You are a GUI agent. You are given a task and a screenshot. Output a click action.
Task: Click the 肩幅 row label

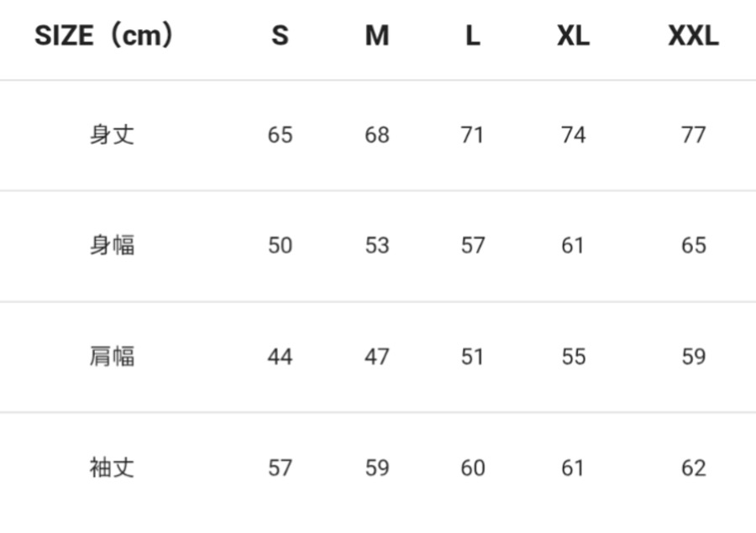[x=112, y=357]
